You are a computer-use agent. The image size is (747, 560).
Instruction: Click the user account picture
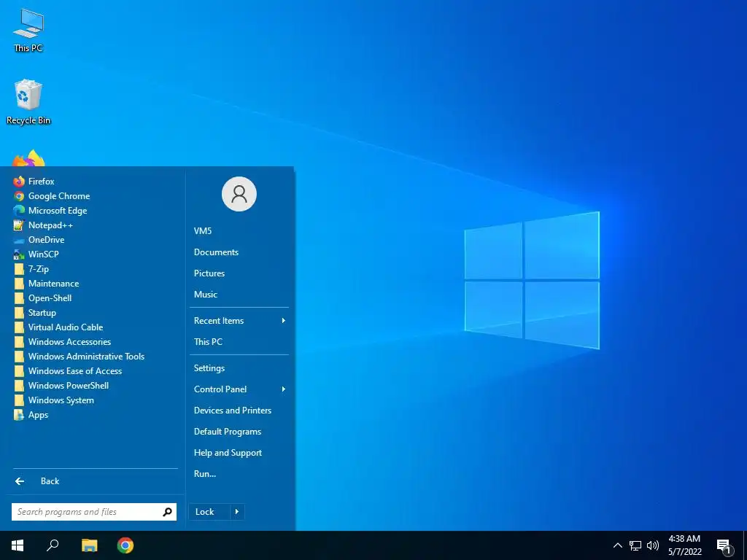239,194
